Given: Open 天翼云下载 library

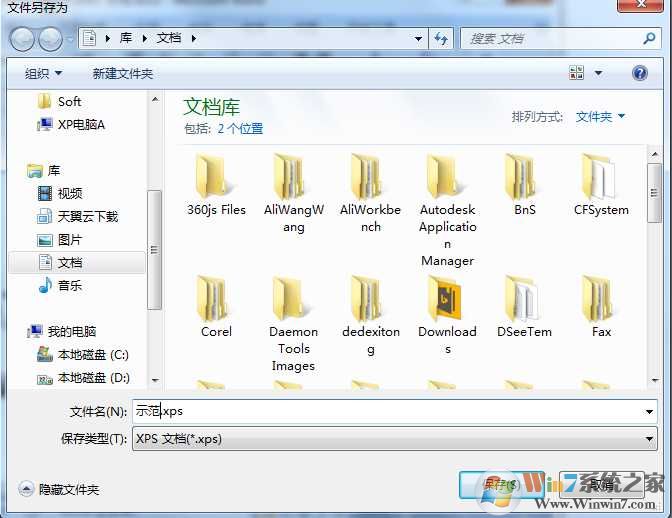Looking at the screenshot, I should (x=78, y=217).
